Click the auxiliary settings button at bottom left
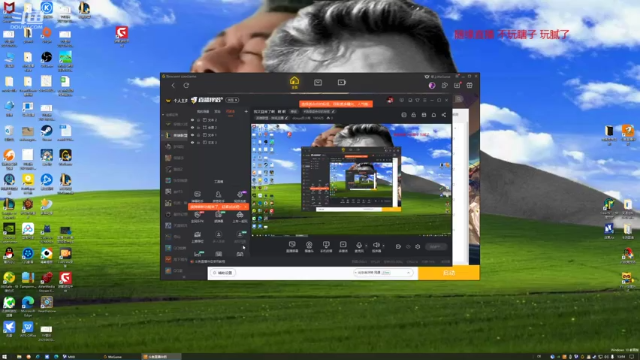Viewport: 640px width, 360px height. (x=223, y=273)
